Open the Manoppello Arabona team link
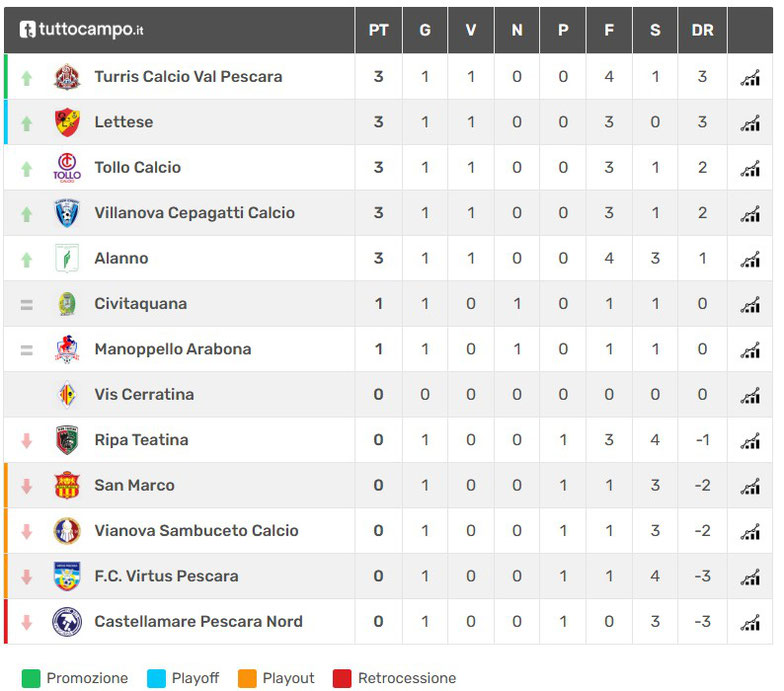 coord(172,350)
